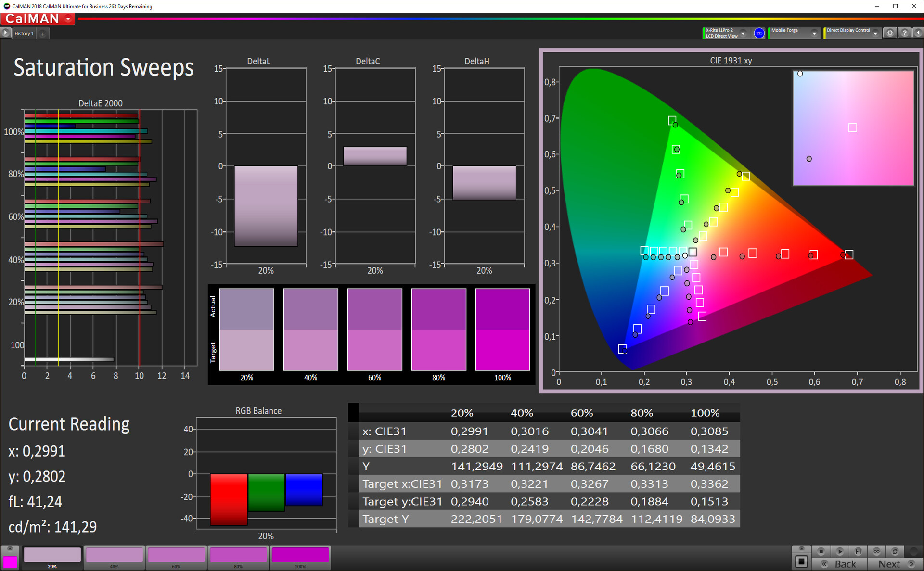
Task: Expand the Mobile Forge source dropdown
Action: point(814,33)
